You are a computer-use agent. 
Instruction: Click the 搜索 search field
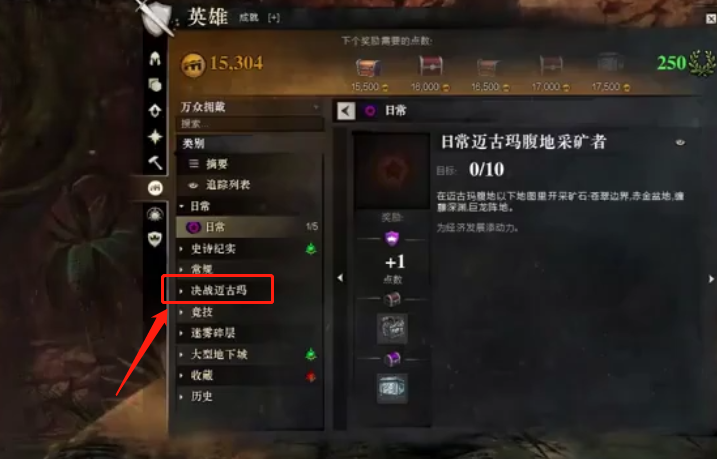click(249, 123)
